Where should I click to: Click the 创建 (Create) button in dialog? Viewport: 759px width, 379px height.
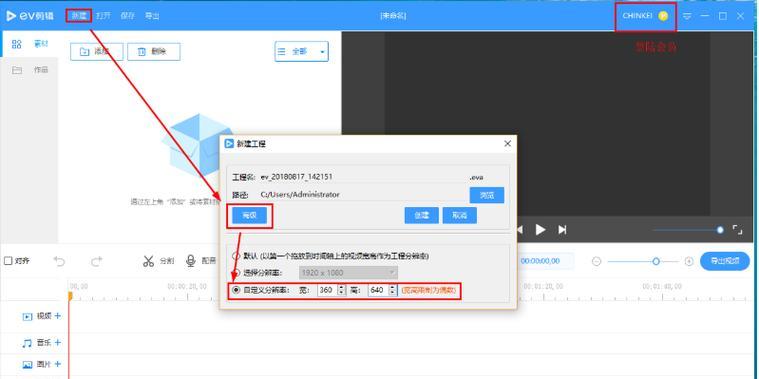click(x=422, y=216)
